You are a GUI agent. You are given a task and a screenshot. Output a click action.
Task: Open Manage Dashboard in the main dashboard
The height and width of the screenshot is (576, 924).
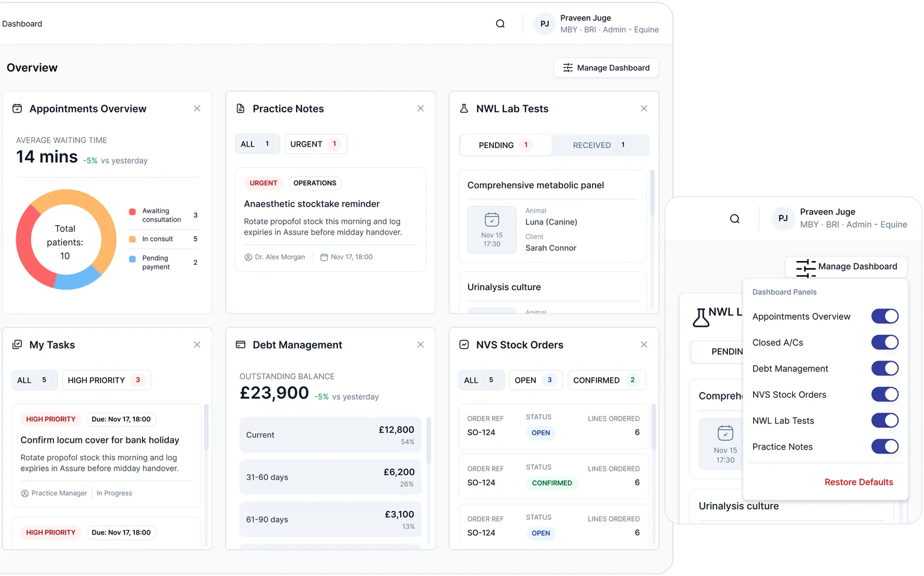coord(606,68)
